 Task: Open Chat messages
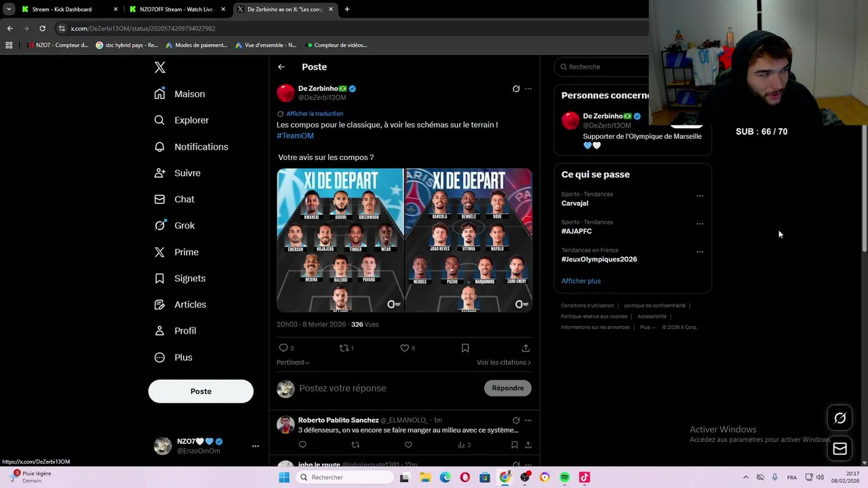click(x=174, y=199)
